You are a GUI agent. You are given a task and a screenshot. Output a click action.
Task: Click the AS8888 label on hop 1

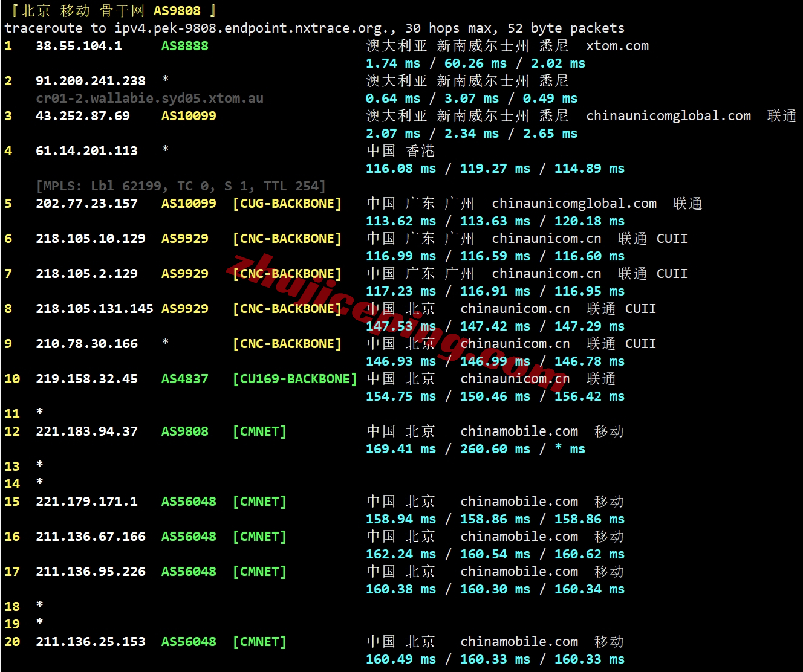pos(184,46)
